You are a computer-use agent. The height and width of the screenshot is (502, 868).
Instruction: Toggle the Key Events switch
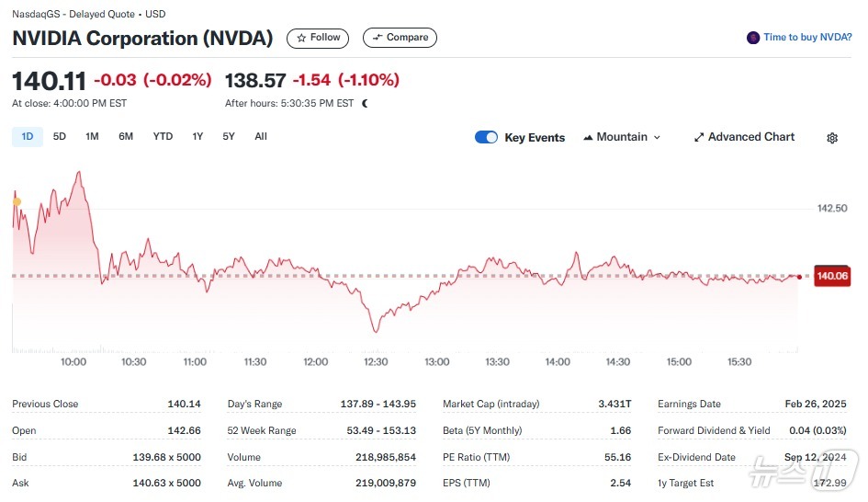pos(486,137)
